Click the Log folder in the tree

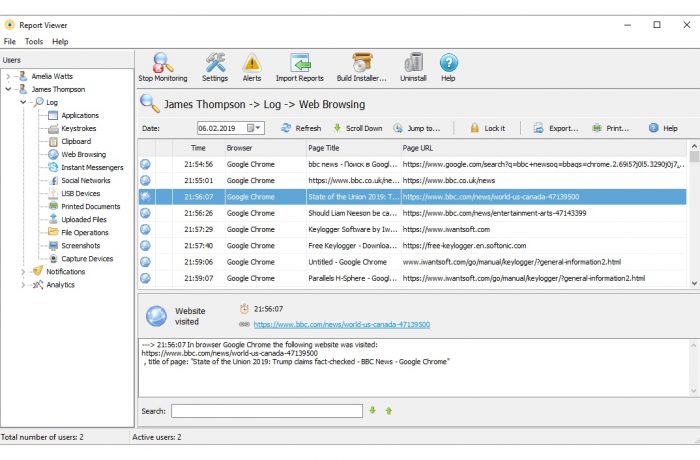(52, 102)
